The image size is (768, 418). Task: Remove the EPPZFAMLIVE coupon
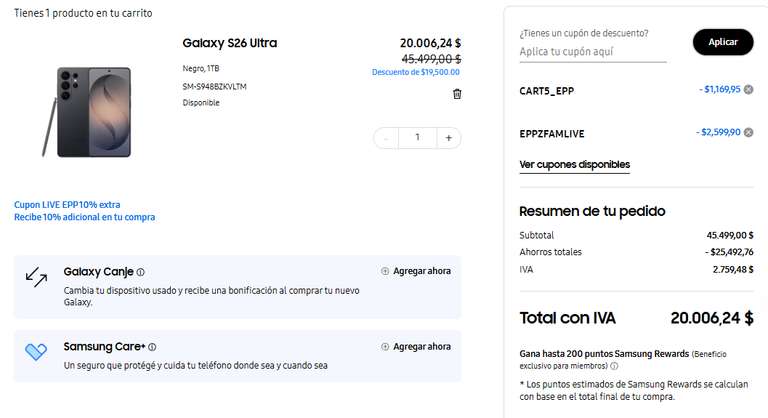748,132
